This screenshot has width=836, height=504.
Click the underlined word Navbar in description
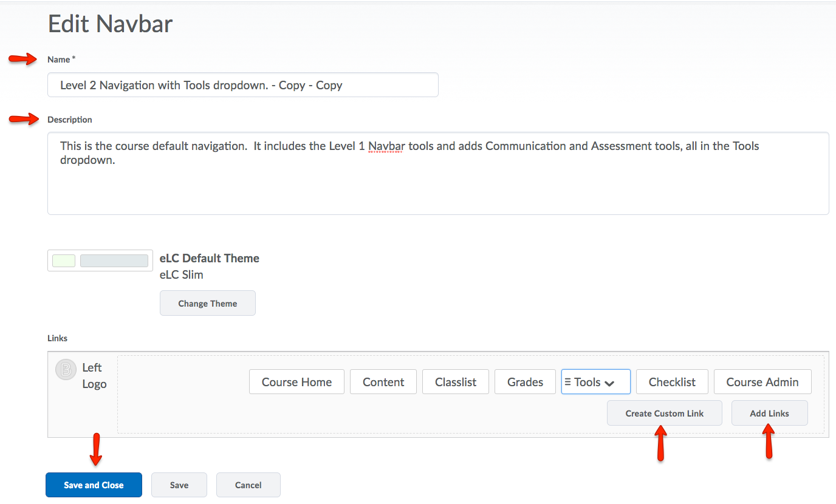point(386,146)
